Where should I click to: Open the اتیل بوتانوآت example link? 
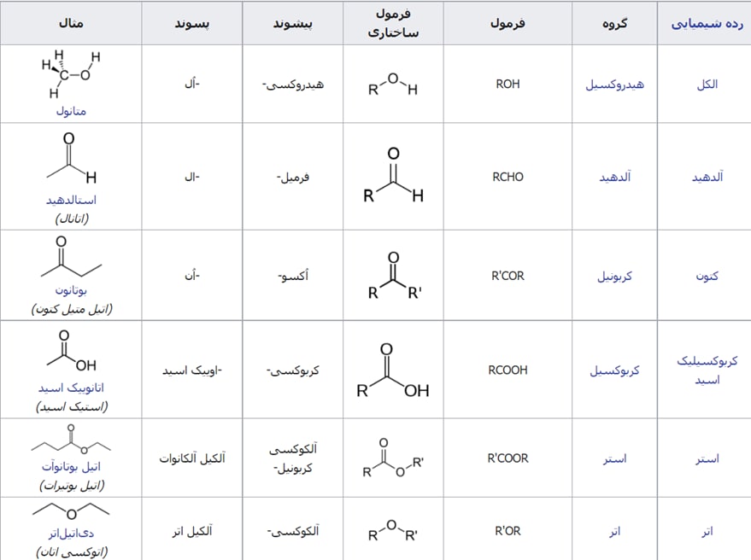tap(71, 467)
